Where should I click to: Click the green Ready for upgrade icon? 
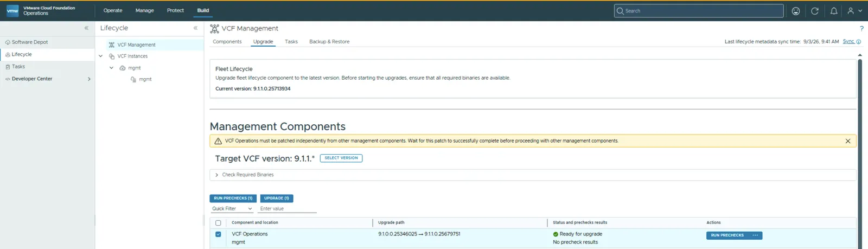click(556, 234)
